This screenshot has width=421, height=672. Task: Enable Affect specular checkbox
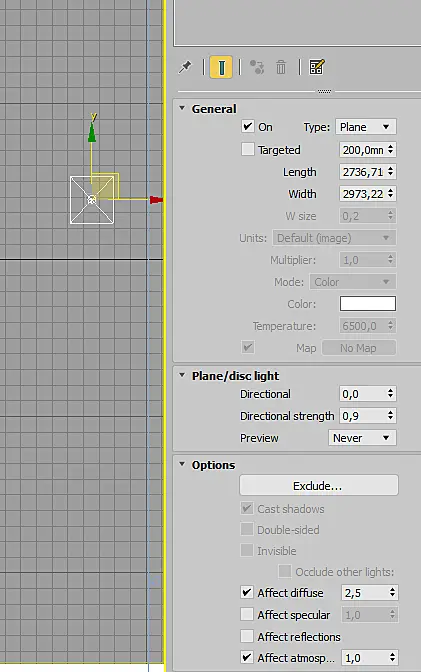tap(247, 614)
